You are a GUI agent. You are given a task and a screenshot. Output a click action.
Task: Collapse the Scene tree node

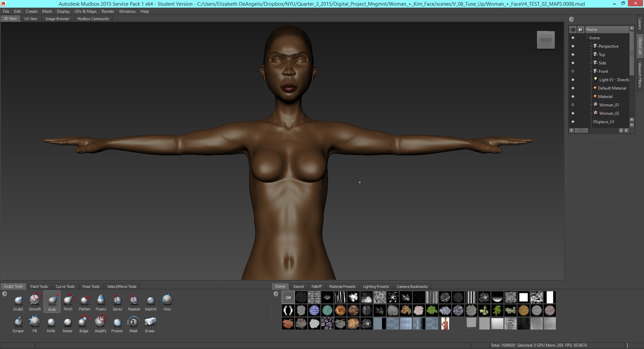click(587, 38)
